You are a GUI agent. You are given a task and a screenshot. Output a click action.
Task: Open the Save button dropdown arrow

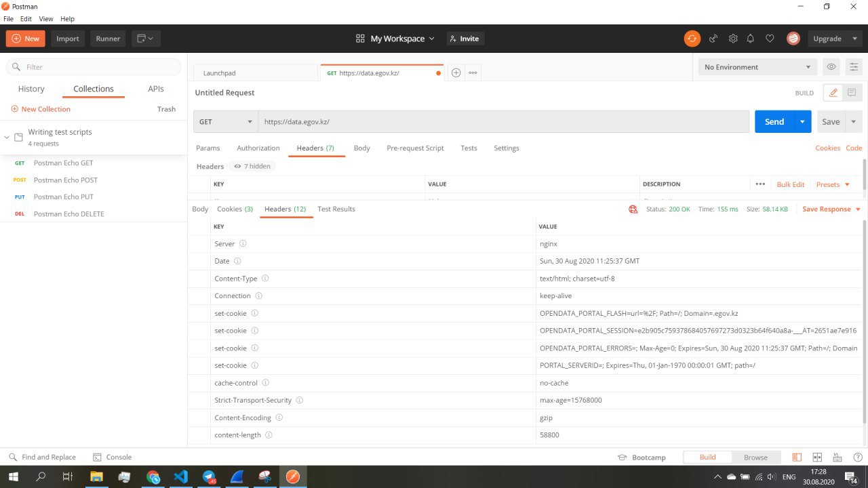pos(854,121)
